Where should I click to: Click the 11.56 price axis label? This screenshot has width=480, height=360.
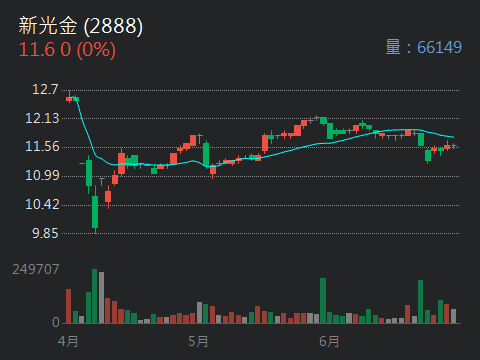42,147
